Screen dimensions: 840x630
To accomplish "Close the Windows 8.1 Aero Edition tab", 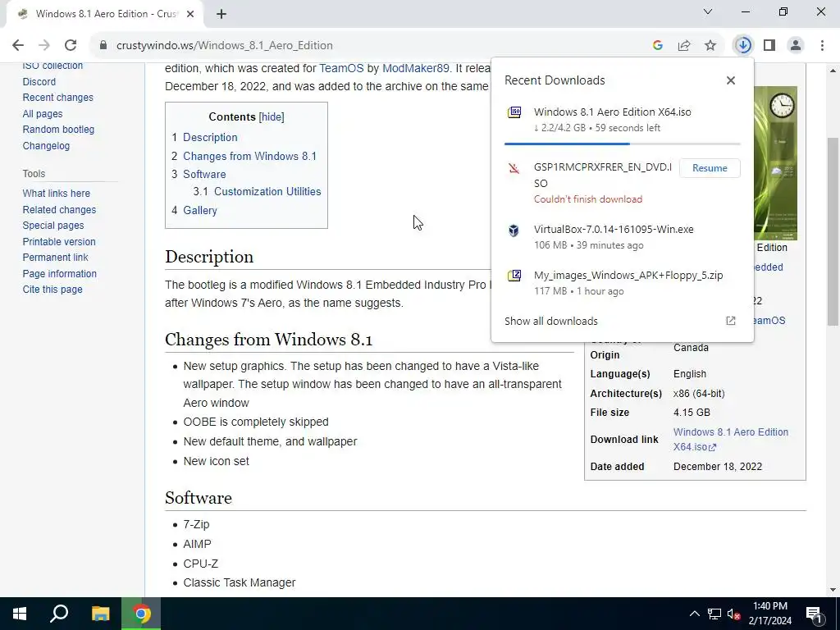I will point(190,14).
